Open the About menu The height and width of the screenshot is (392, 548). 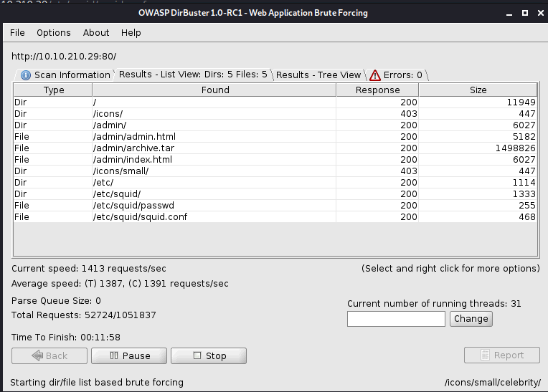pyautogui.click(x=96, y=32)
